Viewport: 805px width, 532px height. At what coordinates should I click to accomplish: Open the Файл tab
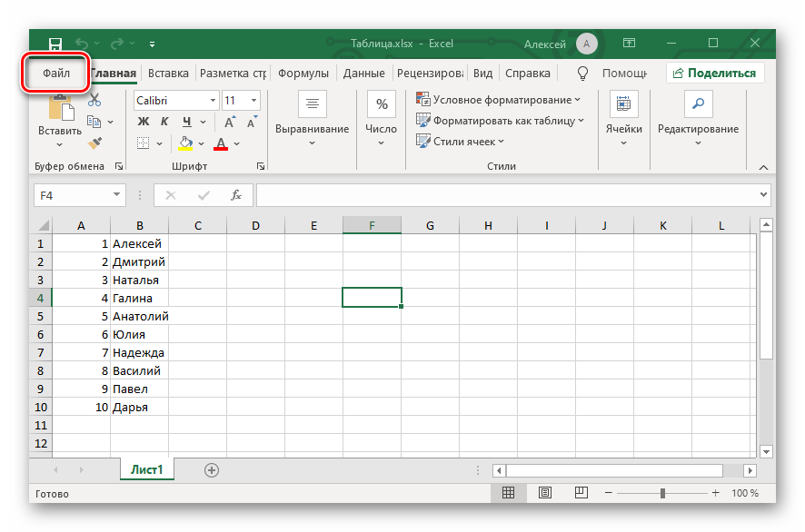56,74
